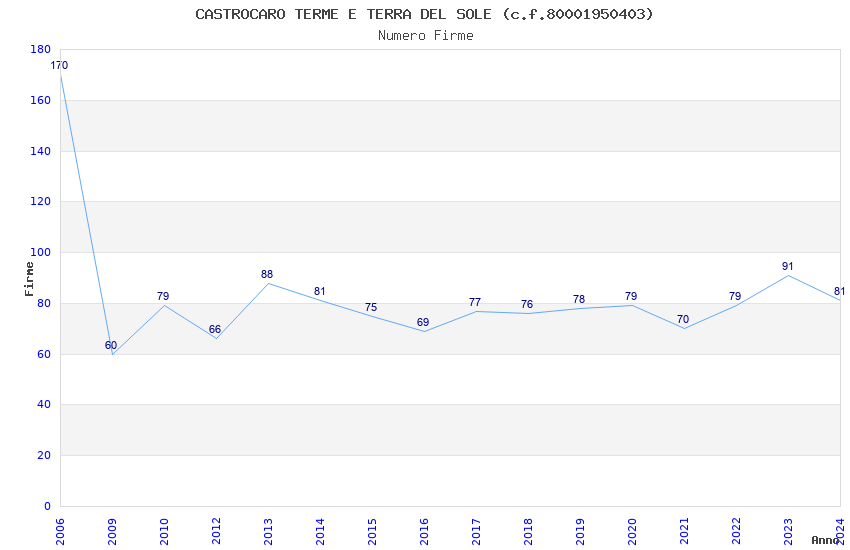Image resolution: width=850 pixels, height=550 pixels.
Task: Click the data label 75 above 2015
Action: point(371,307)
